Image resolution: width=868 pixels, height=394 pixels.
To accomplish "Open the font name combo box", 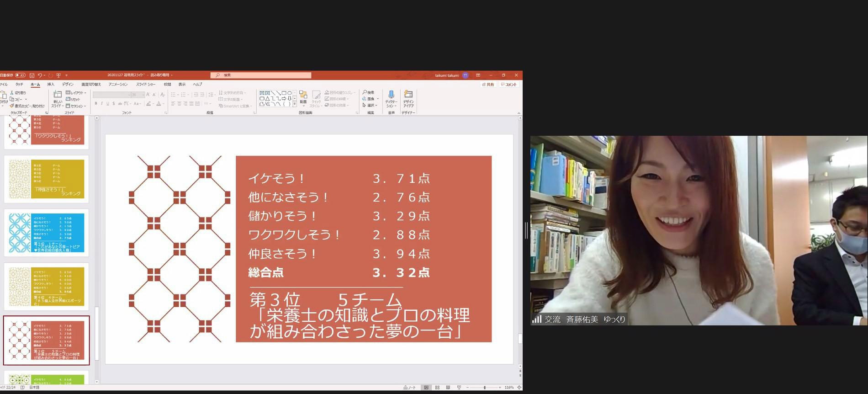I will (111, 95).
